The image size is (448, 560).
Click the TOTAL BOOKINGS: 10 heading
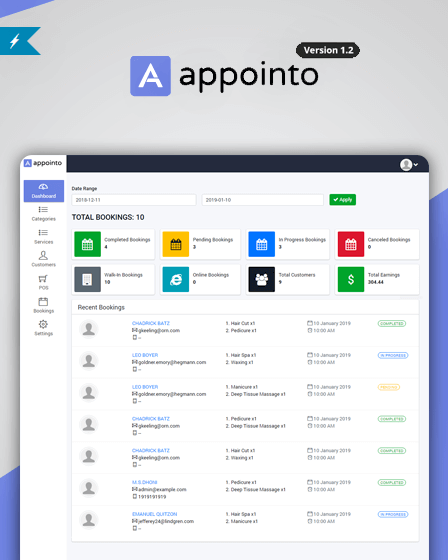(108, 217)
